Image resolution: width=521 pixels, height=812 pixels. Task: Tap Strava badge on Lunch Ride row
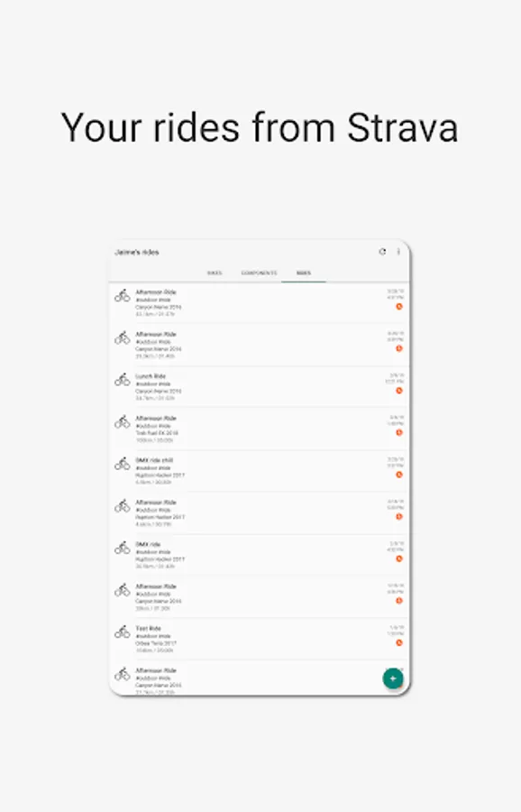(399, 391)
